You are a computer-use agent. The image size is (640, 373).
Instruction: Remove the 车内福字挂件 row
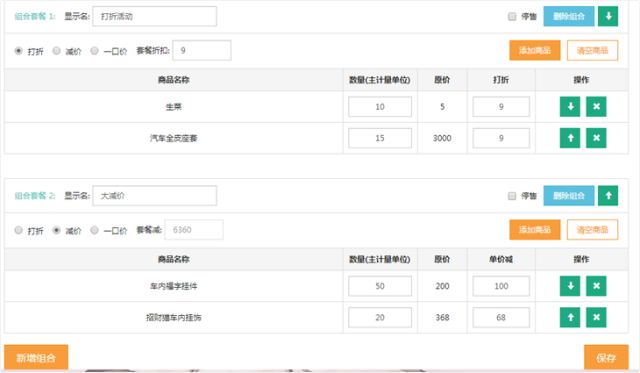coord(596,286)
